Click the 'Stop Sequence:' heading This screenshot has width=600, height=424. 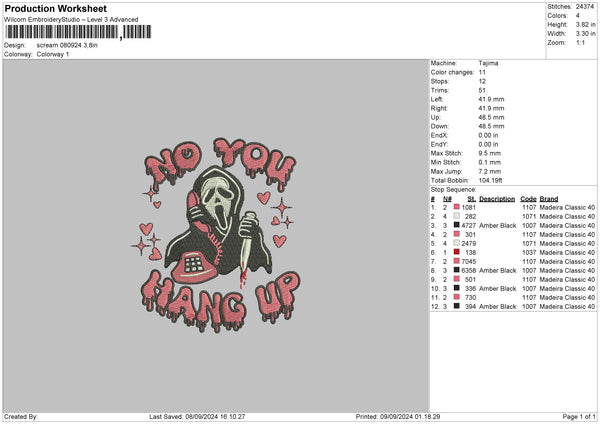click(x=453, y=190)
